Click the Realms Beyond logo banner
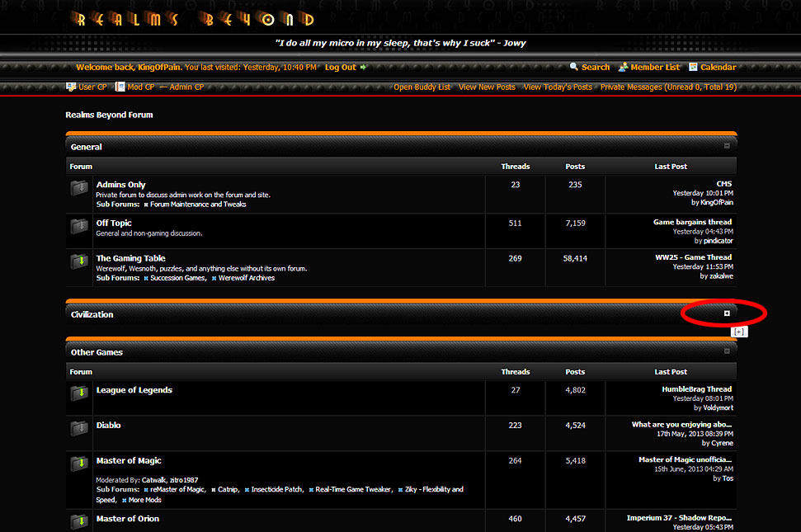The width and height of the screenshot is (801, 532). [196, 20]
